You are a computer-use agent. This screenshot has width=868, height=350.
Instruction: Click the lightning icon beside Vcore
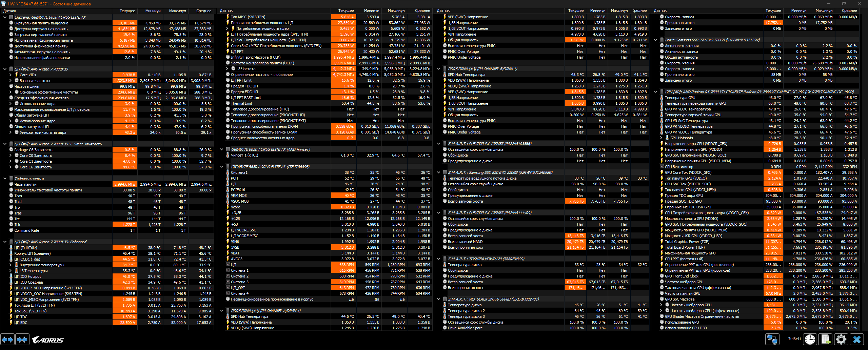pyautogui.click(x=228, y=207)
